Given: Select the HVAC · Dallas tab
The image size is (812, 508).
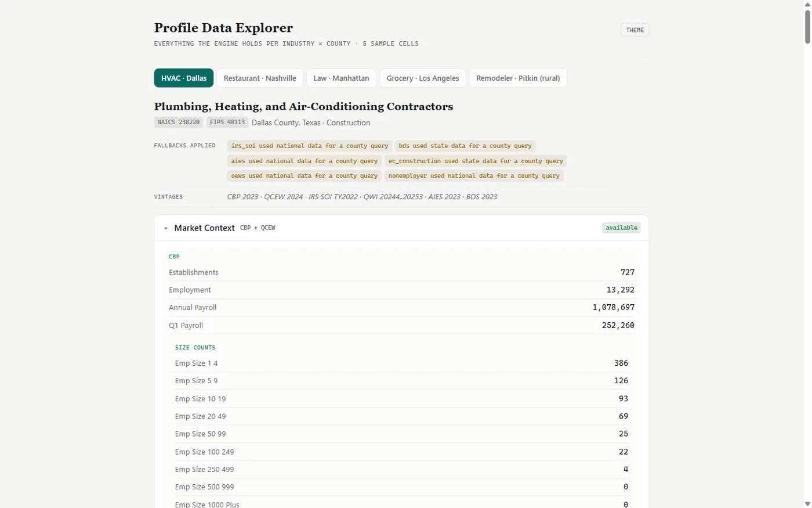Looking at the screenshot, I should click(184, 78).
